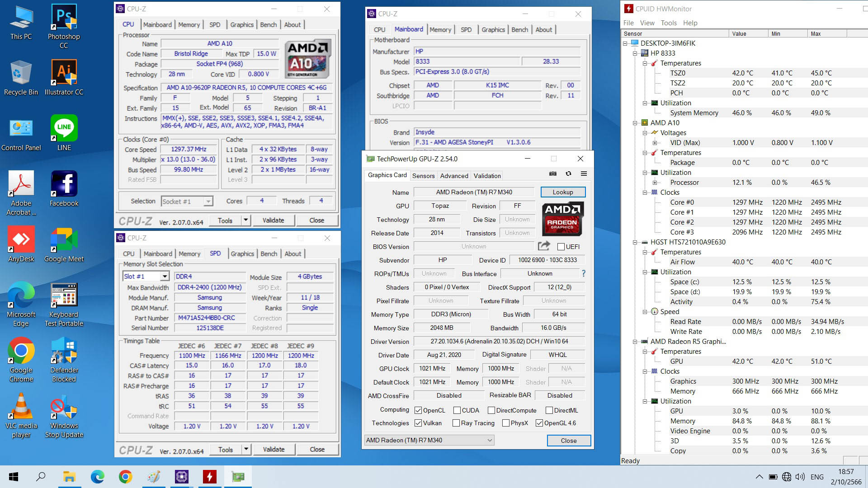
Task: Open Tools dropdown arrow in lower CPU-Z window
Action: (246, 449)
